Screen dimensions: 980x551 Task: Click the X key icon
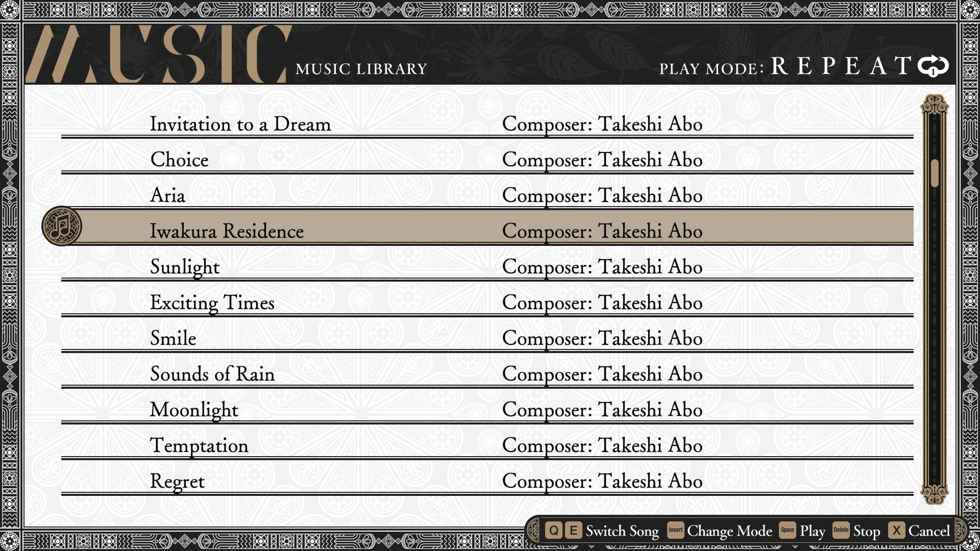(896, 530)
